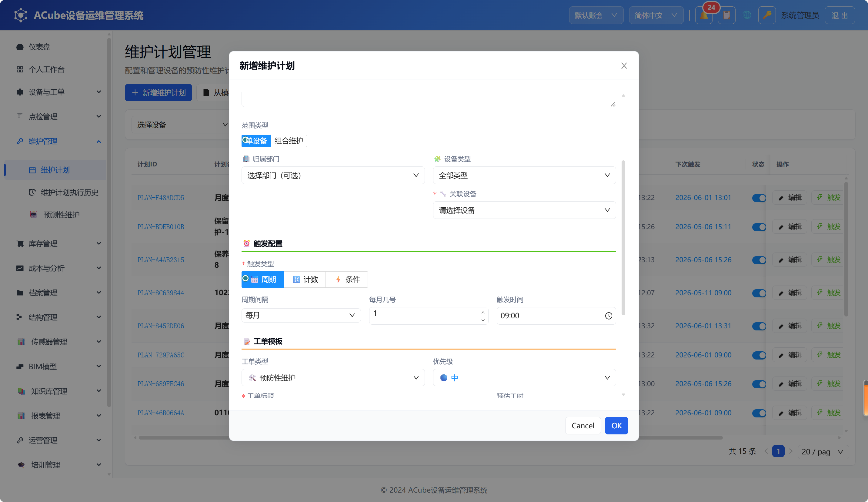This screenshot has height=502, width=868.
Task: Open 周期间隔 dropdown showing 每月
Action: [301, 315]
